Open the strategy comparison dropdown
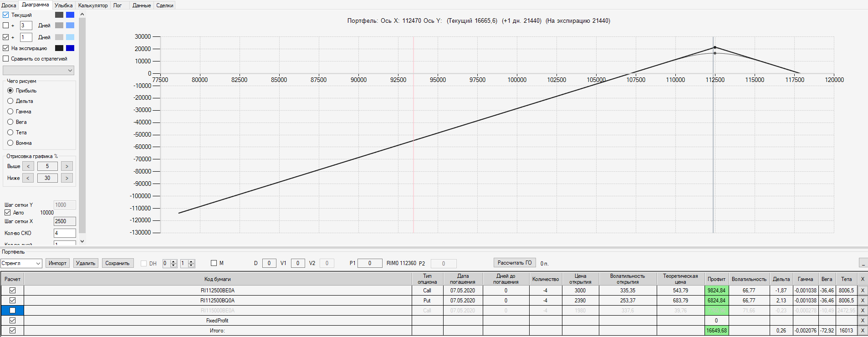Viewport: 868px width, 337px height. (38, 71)
